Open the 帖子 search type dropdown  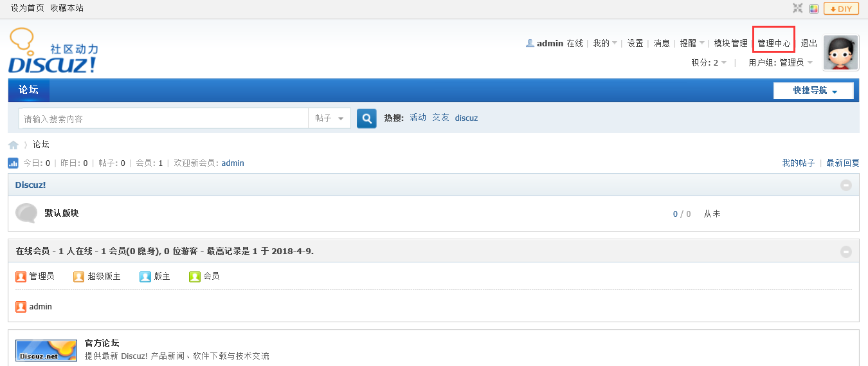(330, 118)
